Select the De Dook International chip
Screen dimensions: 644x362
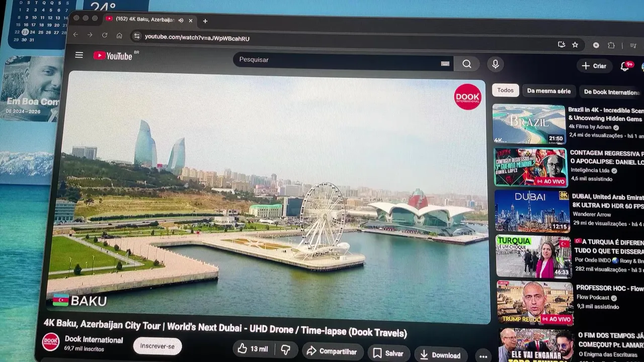click(x=611, y=93)
